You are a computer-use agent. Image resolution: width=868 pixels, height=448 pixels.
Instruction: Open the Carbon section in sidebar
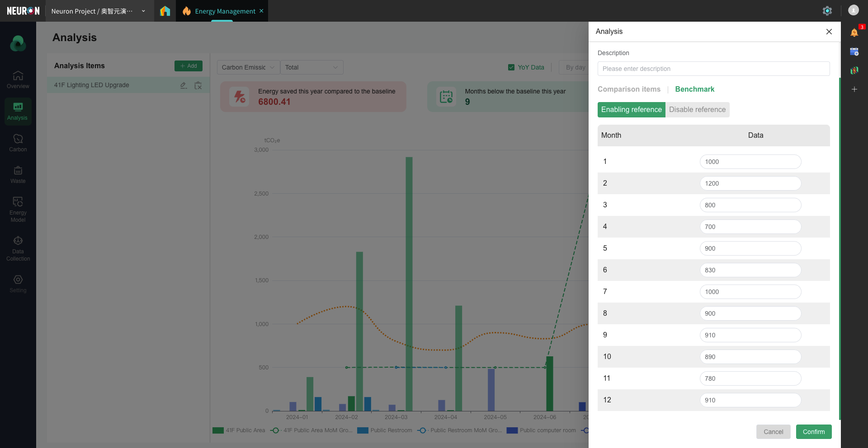[x=18, y=143]
